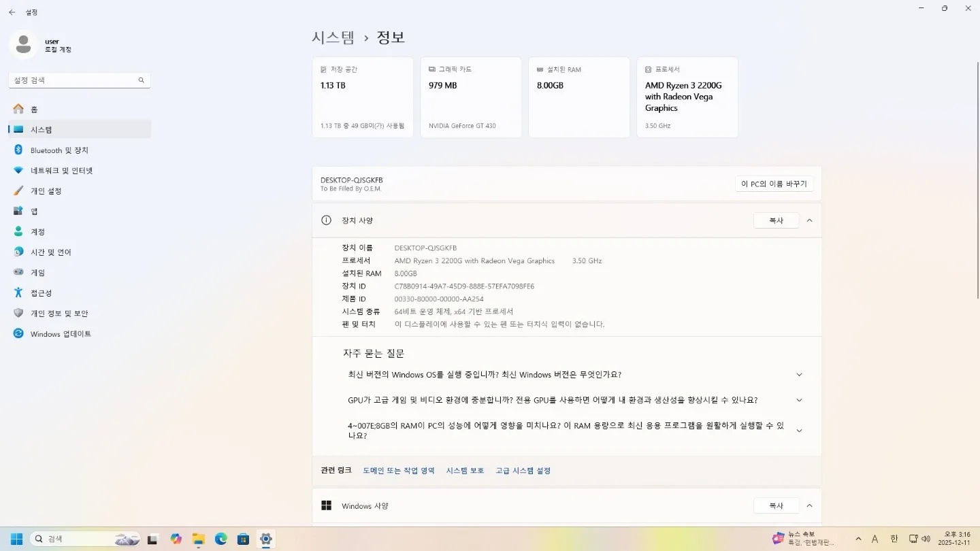Click the network icon in the tray

pyautogui.click(x=913, y=539)
